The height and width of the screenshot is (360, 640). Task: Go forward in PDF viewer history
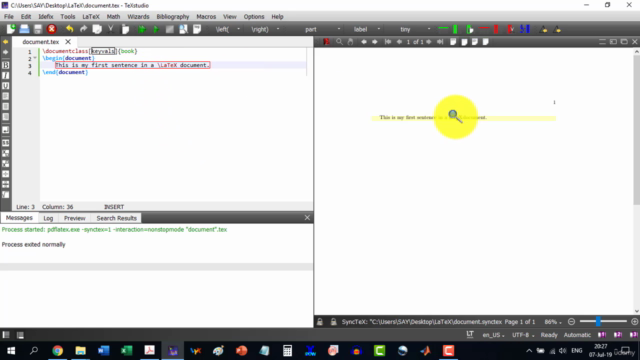point(375,42)
